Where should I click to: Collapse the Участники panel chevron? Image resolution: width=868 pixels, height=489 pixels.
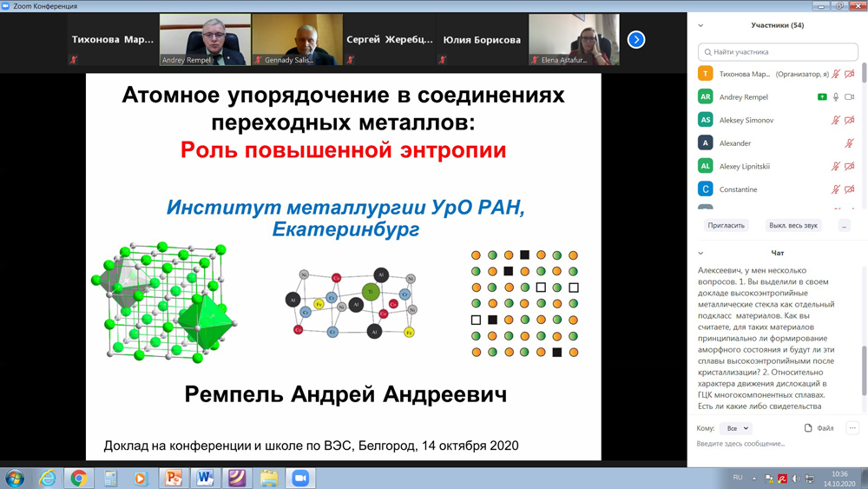(x=700, y=26)
